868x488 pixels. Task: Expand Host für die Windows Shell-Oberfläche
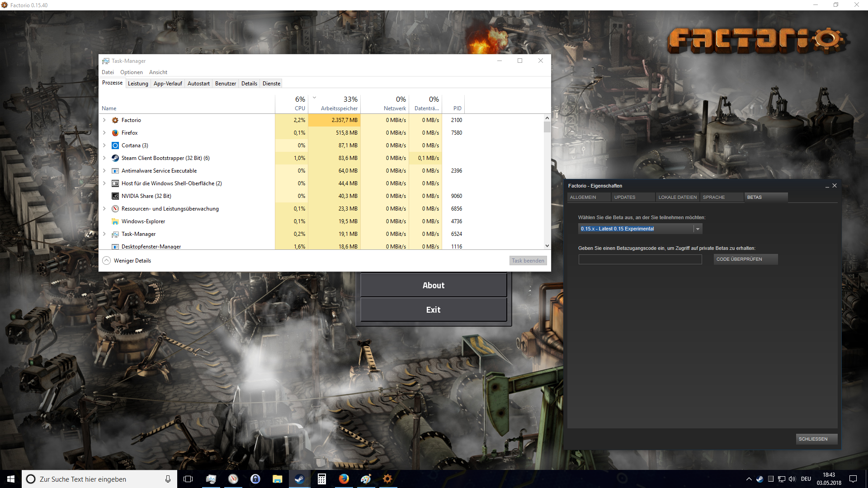(104, 183)
